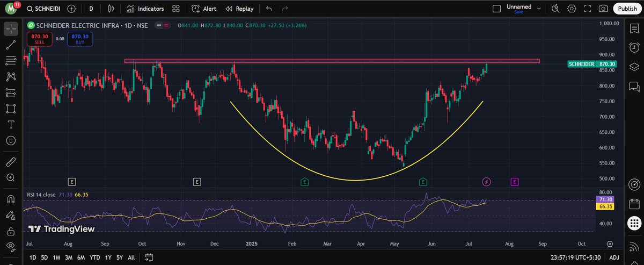Take a chart snapshot with camera icon
Screen dimensions: 644x265
604,8
